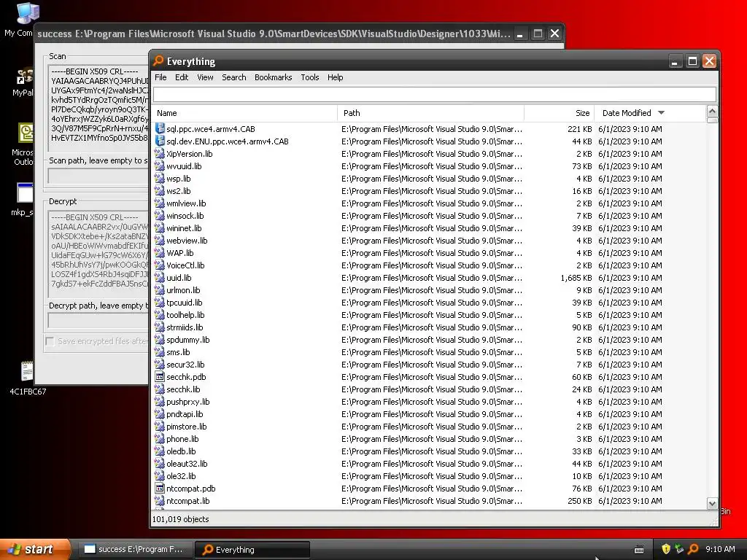Select the mkp_s desktop icon
This screenshot has width=747, height=560.
click(26, 192)
